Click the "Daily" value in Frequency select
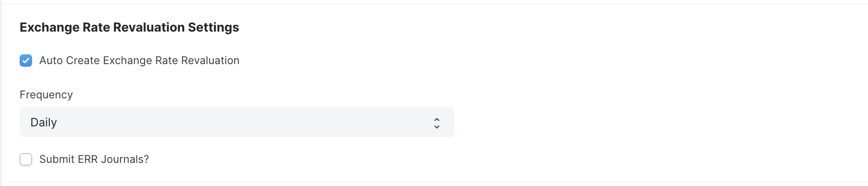 pos(44,122)
